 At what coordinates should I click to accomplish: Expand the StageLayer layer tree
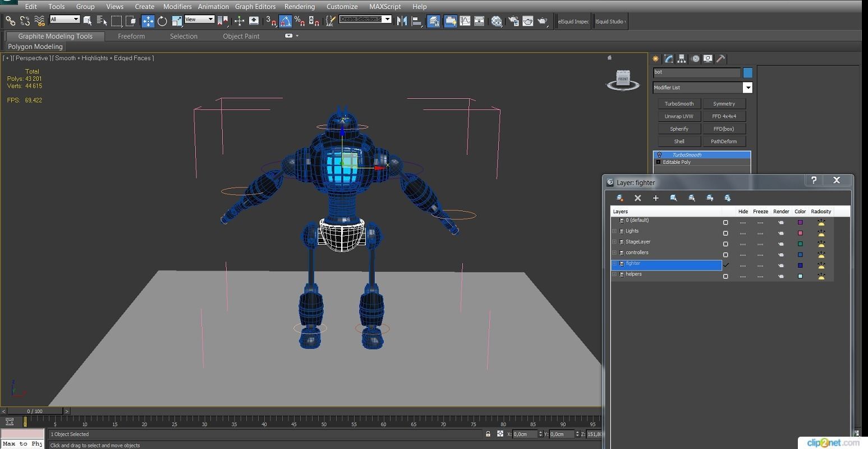pyautogui.click(x=614, y=242)
